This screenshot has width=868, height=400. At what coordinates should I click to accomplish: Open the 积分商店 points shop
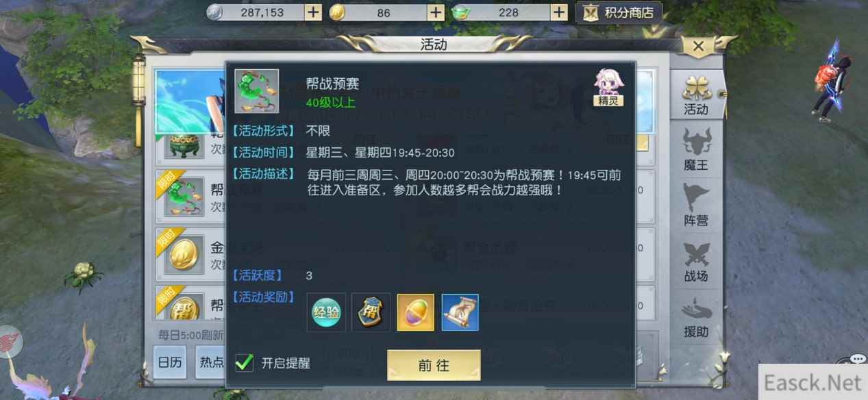click(619, 12)
